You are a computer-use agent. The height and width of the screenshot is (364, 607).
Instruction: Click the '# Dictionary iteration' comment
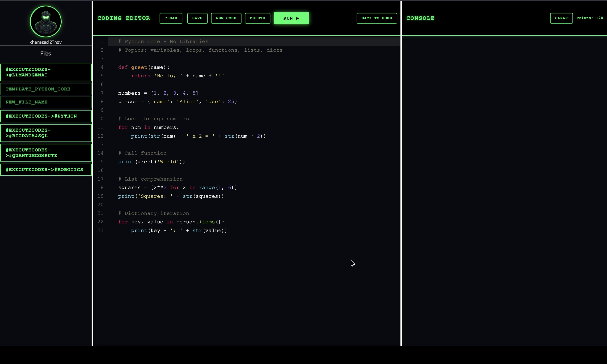tap(154, 213)
